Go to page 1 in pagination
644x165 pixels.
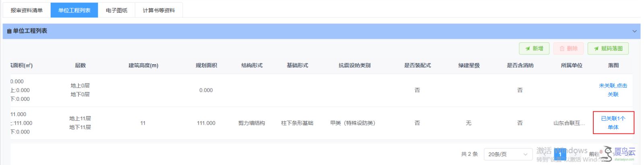[559, 154]
